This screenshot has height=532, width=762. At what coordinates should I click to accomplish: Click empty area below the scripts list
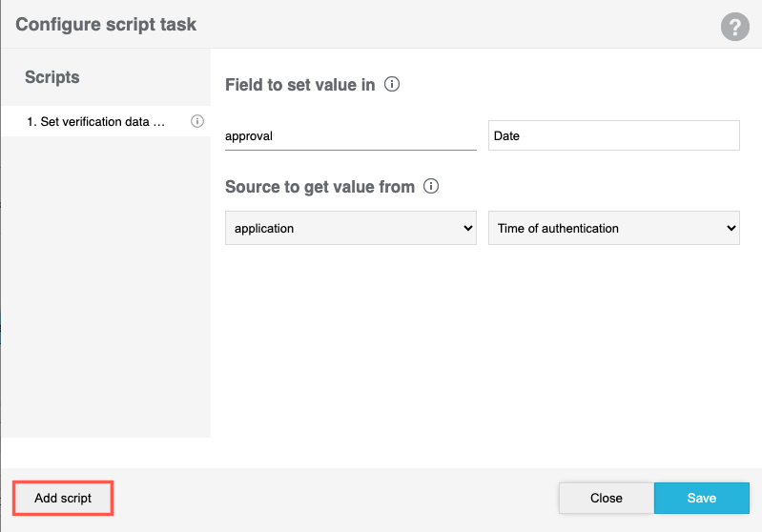point(105,286)
